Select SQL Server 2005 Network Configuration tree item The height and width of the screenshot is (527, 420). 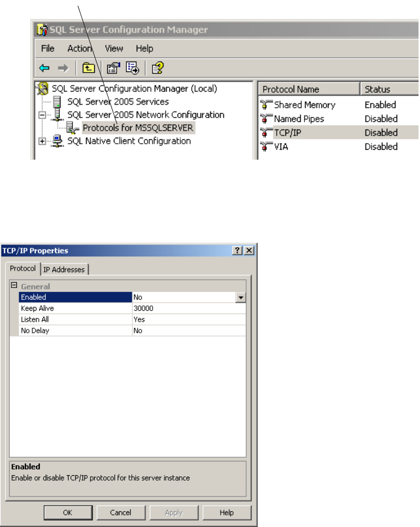145,115
